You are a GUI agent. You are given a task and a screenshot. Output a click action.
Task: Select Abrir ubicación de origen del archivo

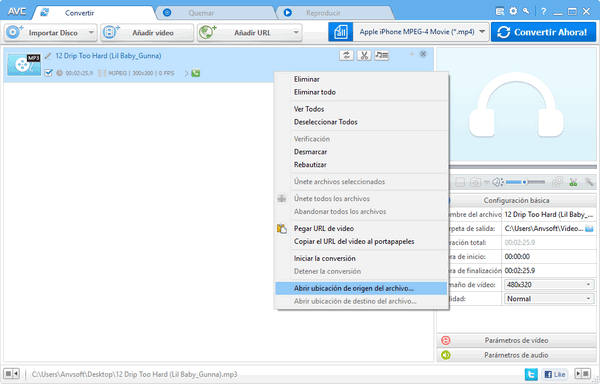(x=361, y=288)
